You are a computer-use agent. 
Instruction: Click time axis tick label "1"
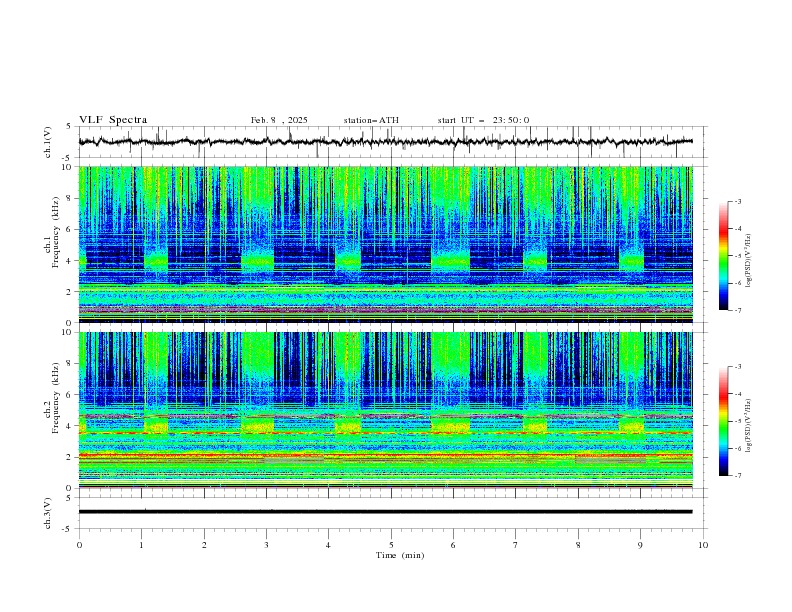click(x=142, y=545)
